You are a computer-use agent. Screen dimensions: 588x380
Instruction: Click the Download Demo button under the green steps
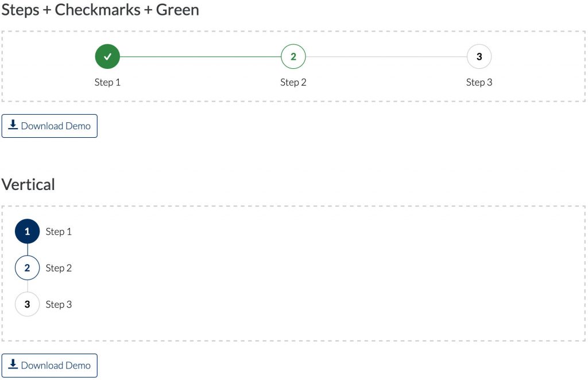(50, 126)
